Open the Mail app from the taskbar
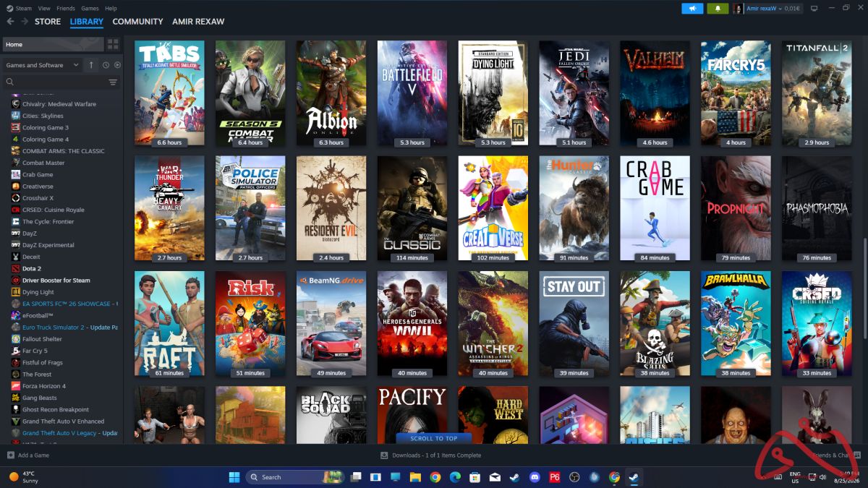Screen dimensions: 868x488 coord(495,477)
